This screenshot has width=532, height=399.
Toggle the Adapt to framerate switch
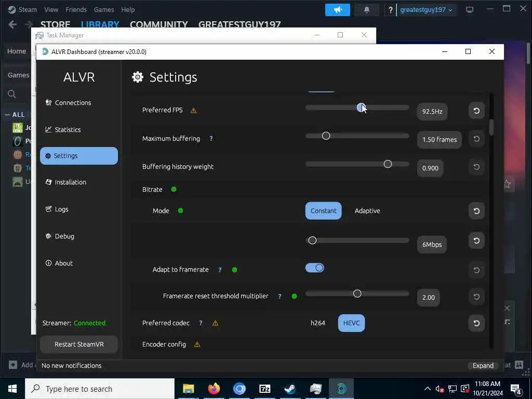tap(314, 268)
